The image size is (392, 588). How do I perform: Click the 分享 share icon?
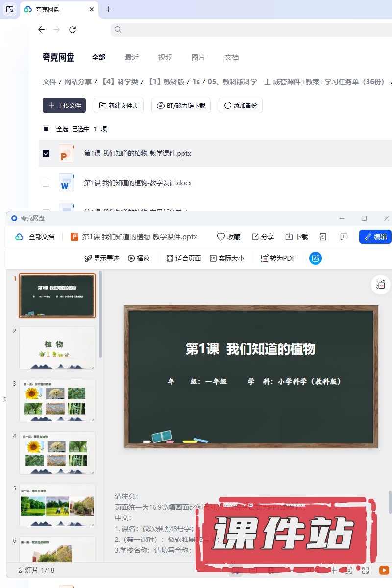[x=255, y=237]
